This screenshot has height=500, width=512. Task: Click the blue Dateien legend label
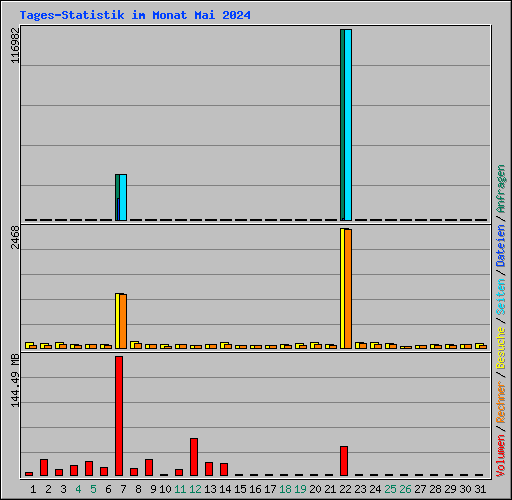pyautogui.click(x=501, y=246)
